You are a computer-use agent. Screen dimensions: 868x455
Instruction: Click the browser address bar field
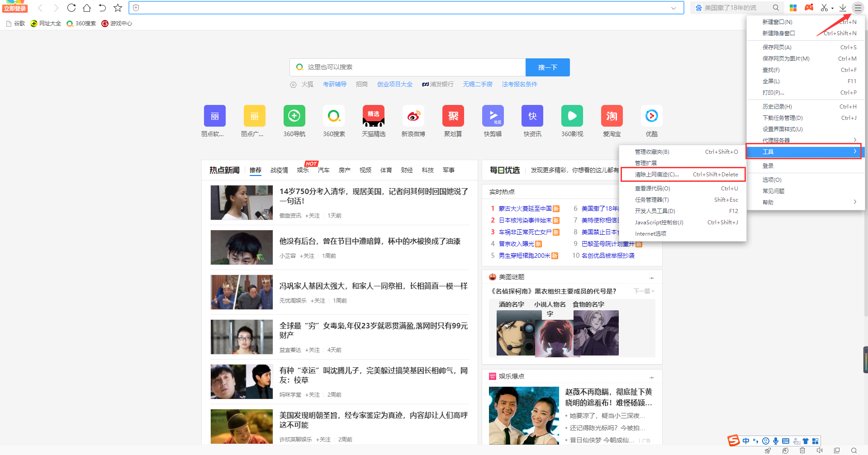point(406,8)
